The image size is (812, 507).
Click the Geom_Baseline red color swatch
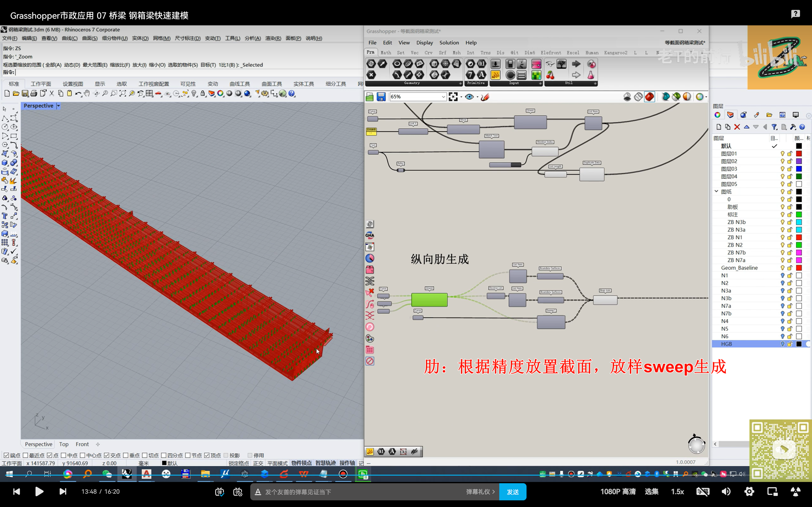[799, 267]
